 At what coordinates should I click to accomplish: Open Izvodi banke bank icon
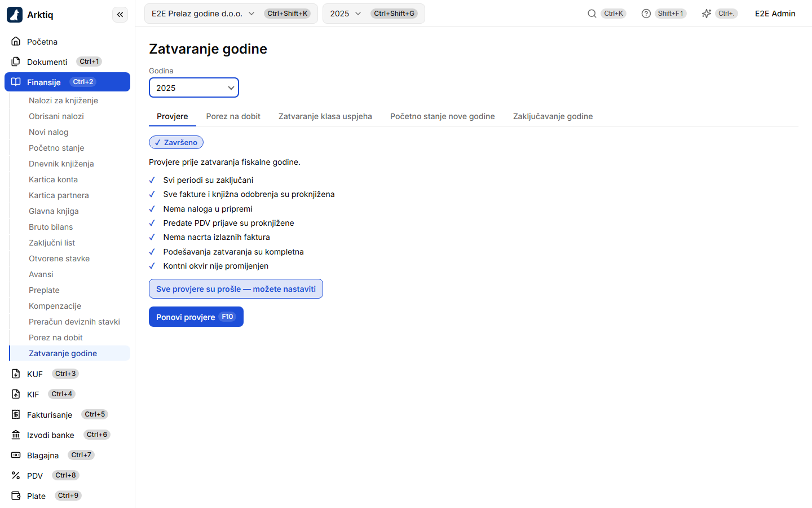16,435
